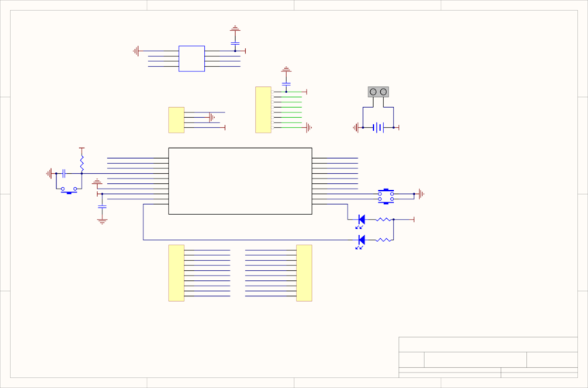This screenshot has height=388, width=588.
Task: Select the ground symbol on green-wired header
Action: [x=309, y=127]
